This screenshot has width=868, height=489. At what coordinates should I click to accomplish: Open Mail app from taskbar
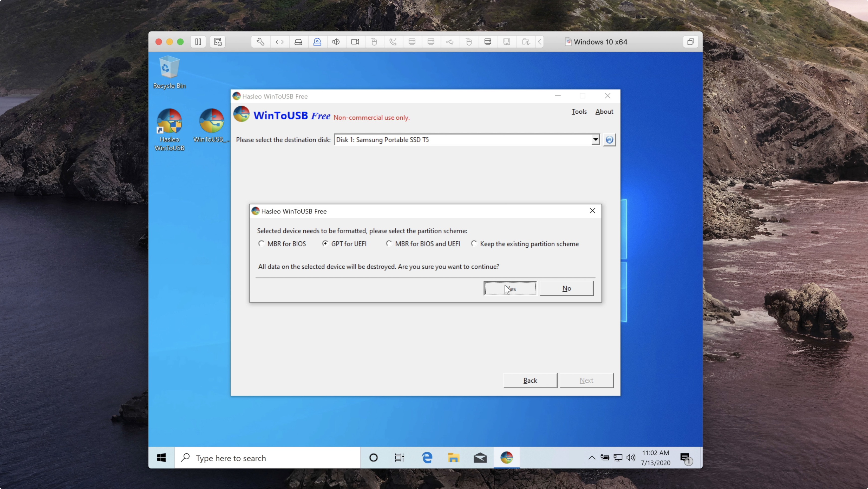coord(480,458)
